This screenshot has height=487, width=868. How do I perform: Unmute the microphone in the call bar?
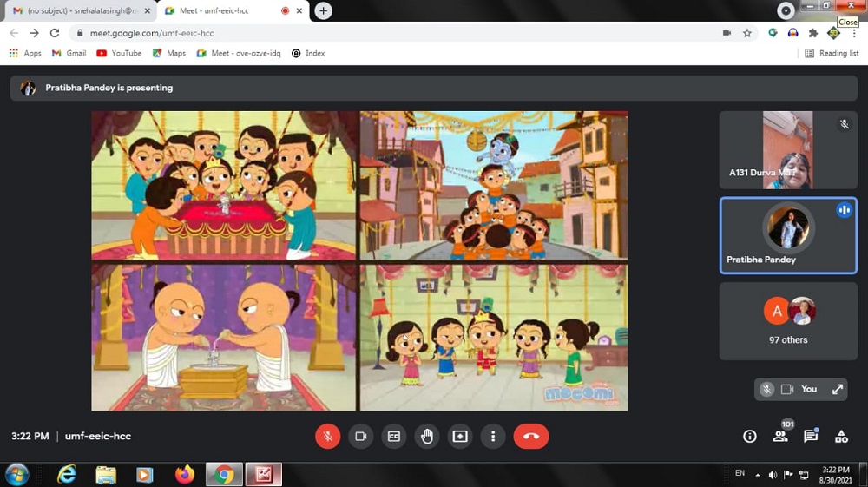click(327, 436)
